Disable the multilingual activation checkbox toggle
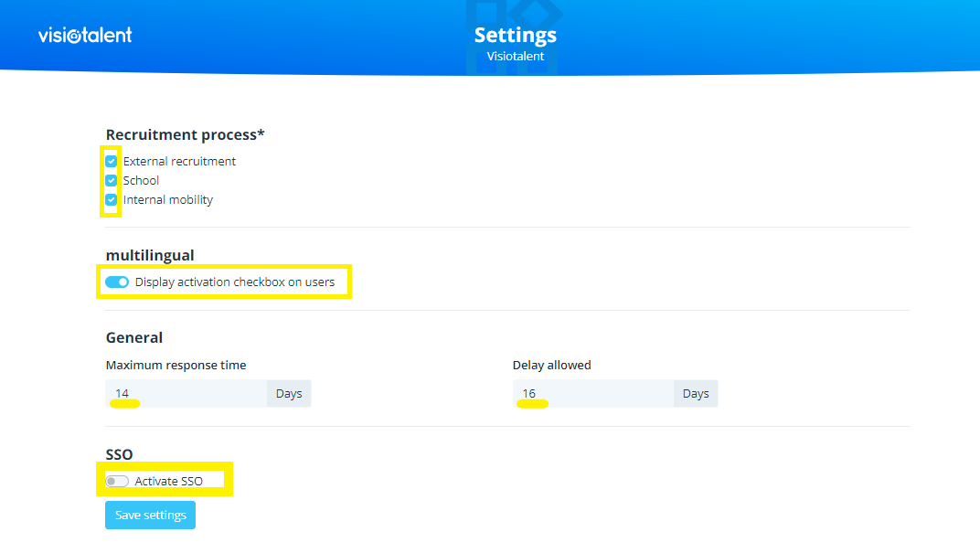 click(117, 282)
